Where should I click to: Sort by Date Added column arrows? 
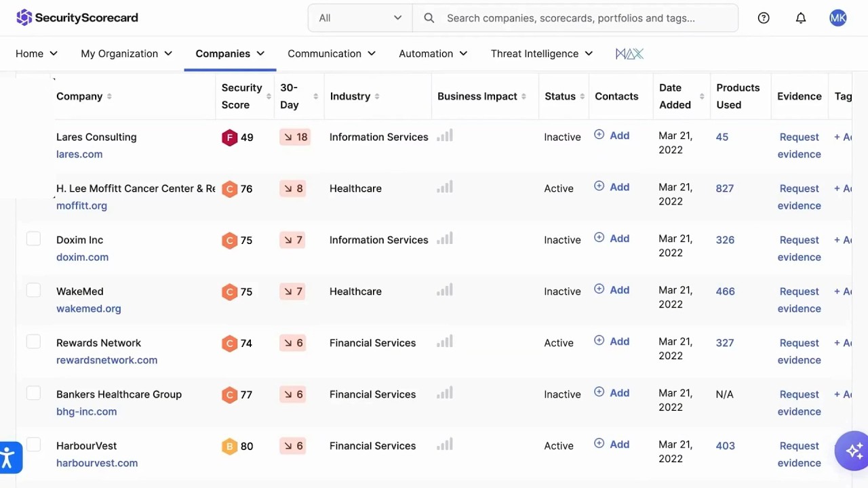(701, 96)
